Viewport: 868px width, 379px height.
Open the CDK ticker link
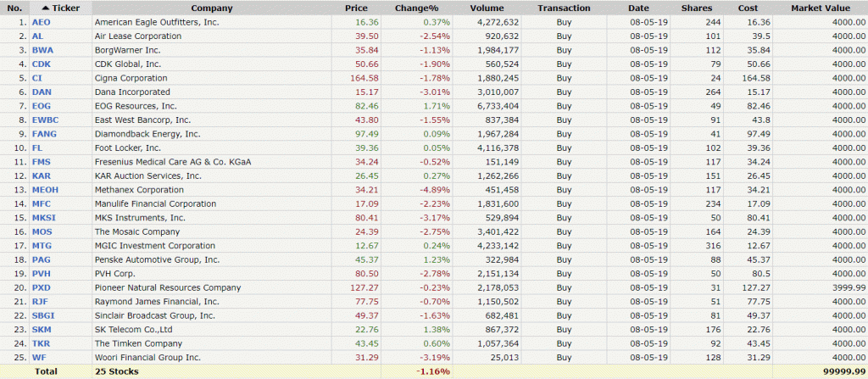point(42,64)
